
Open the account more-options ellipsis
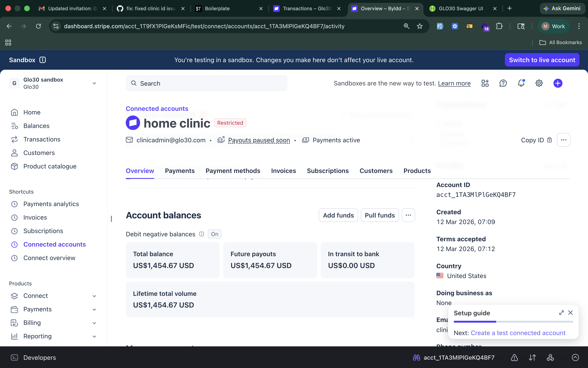[564, 140]
